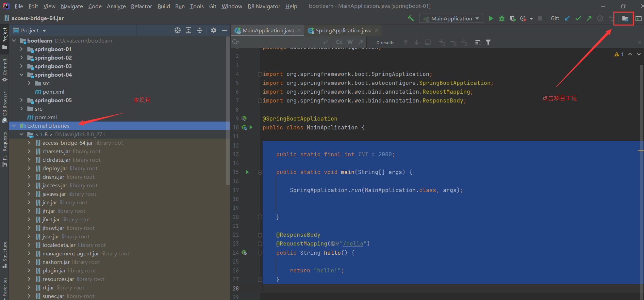Click the run gutter icon on line 15

click(247, 172)
